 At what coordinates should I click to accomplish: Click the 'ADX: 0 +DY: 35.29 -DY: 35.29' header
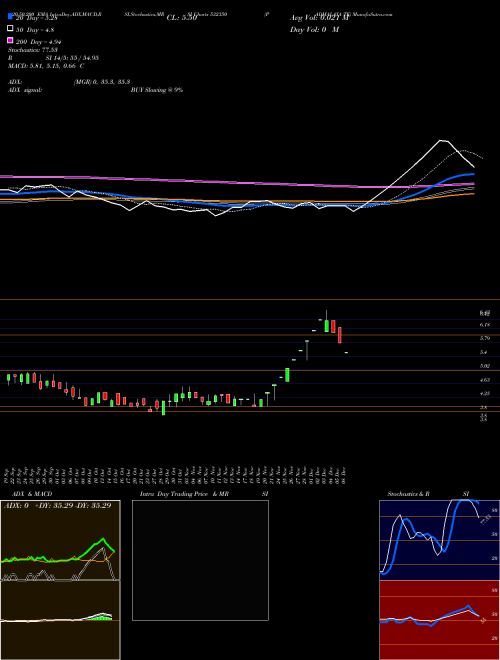coord(58,505)
